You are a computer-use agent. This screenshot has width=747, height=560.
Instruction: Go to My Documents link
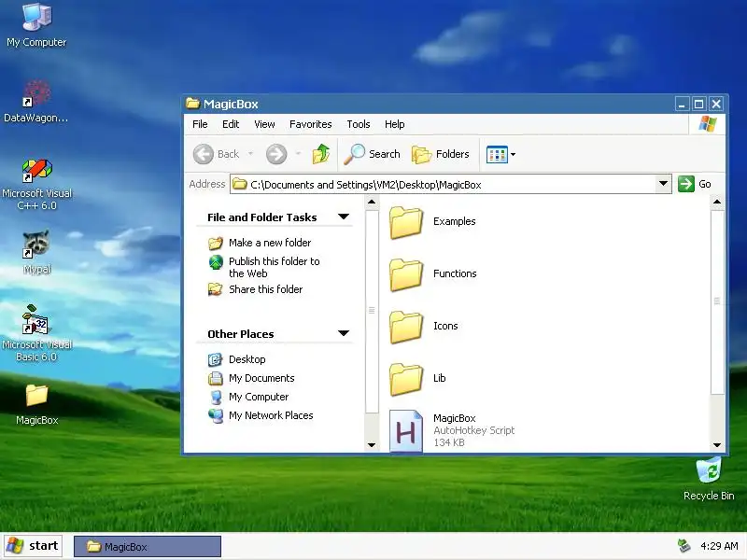click(x=261, y=378)
